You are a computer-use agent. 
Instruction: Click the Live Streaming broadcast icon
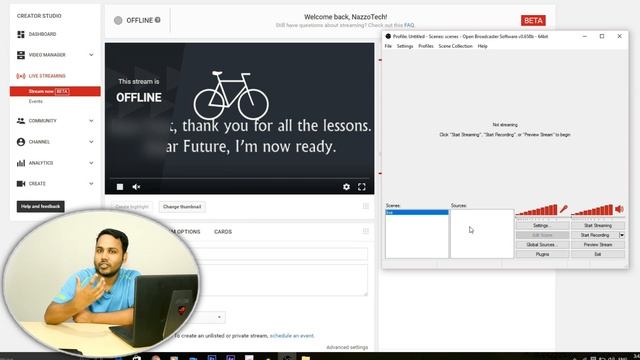point(21,76)
